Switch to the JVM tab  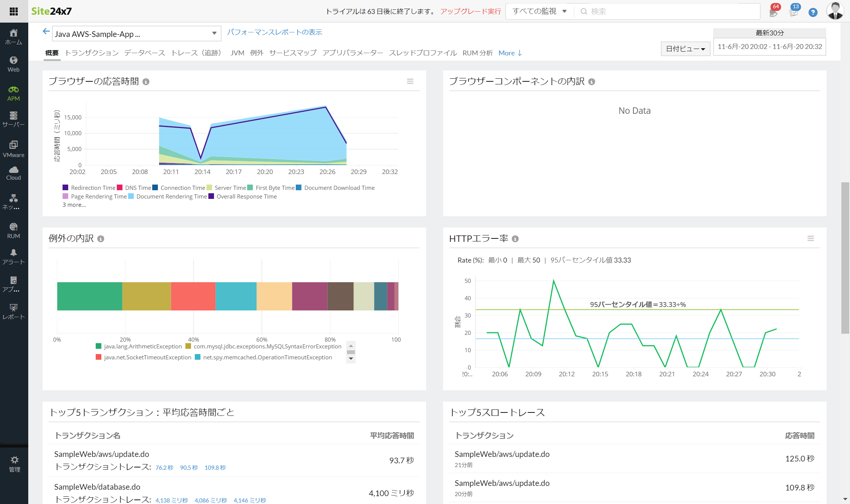237,53
